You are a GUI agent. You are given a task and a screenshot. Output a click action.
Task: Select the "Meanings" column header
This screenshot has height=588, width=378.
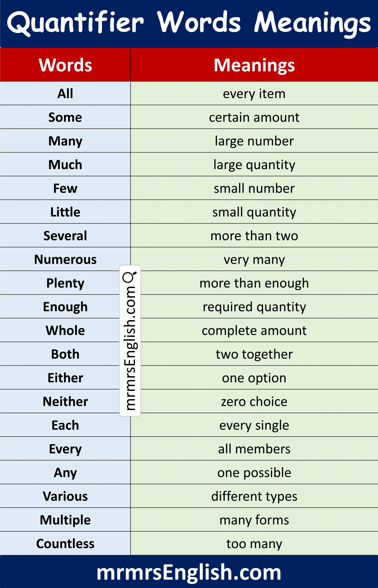tap(254, 65)
